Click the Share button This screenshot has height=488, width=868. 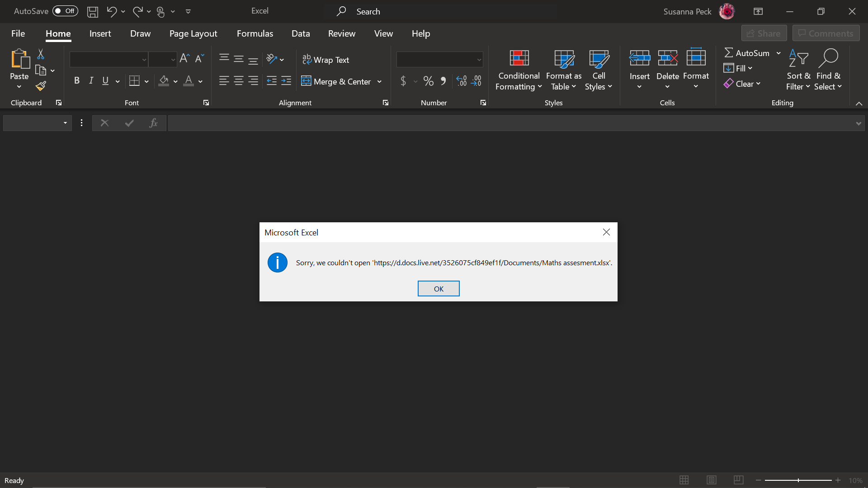pyautogui.click(x=764, y=33)
